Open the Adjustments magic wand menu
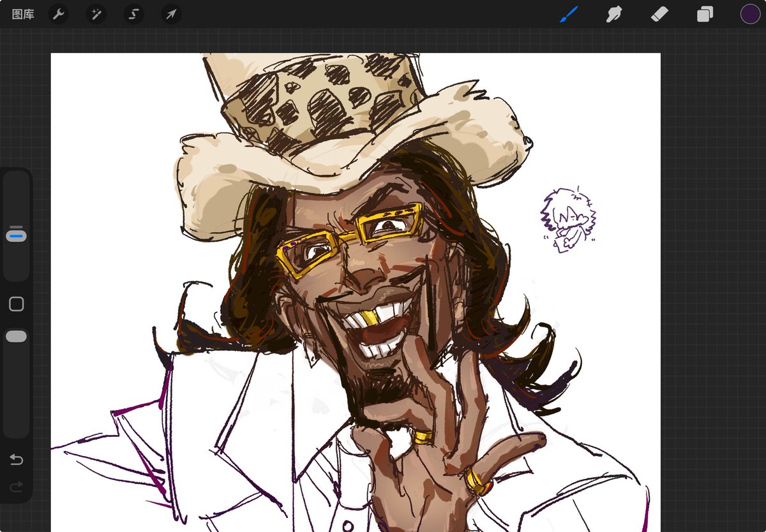 pos(96,14)
